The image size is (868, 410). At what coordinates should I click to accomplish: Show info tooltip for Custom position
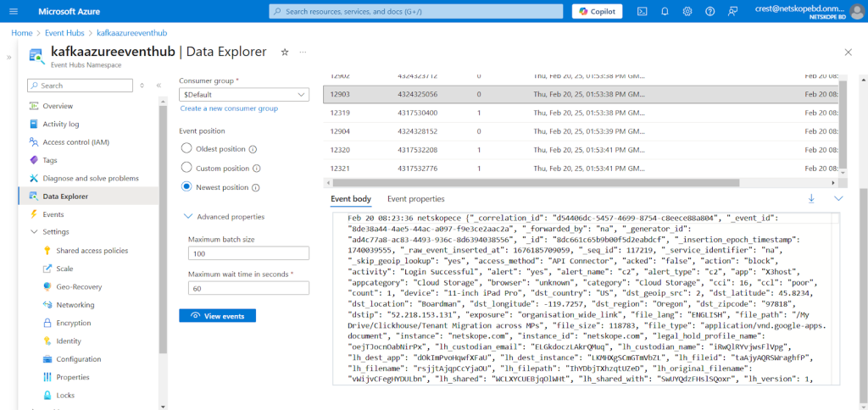(x=256, y=169)
